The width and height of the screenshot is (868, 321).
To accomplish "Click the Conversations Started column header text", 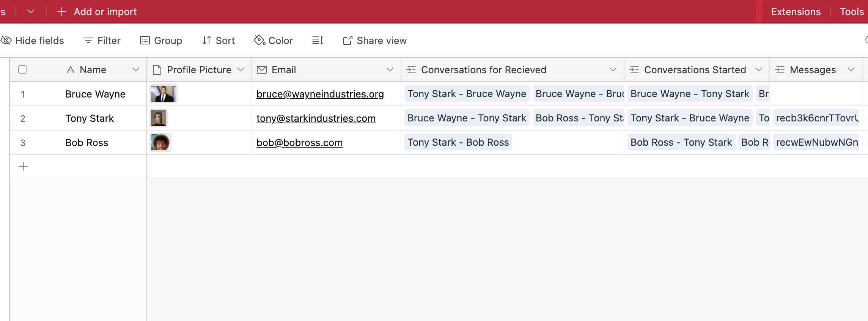I will coord(695,70).
